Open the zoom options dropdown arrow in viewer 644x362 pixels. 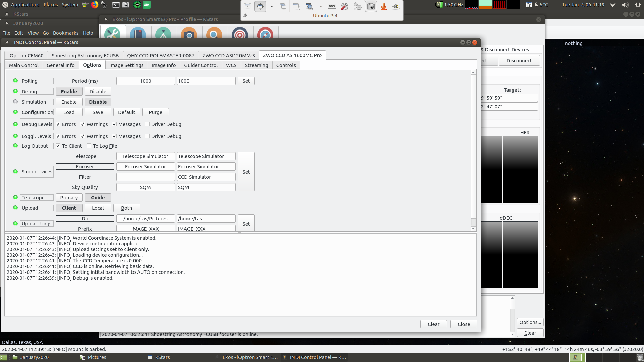tap(321, 6)
